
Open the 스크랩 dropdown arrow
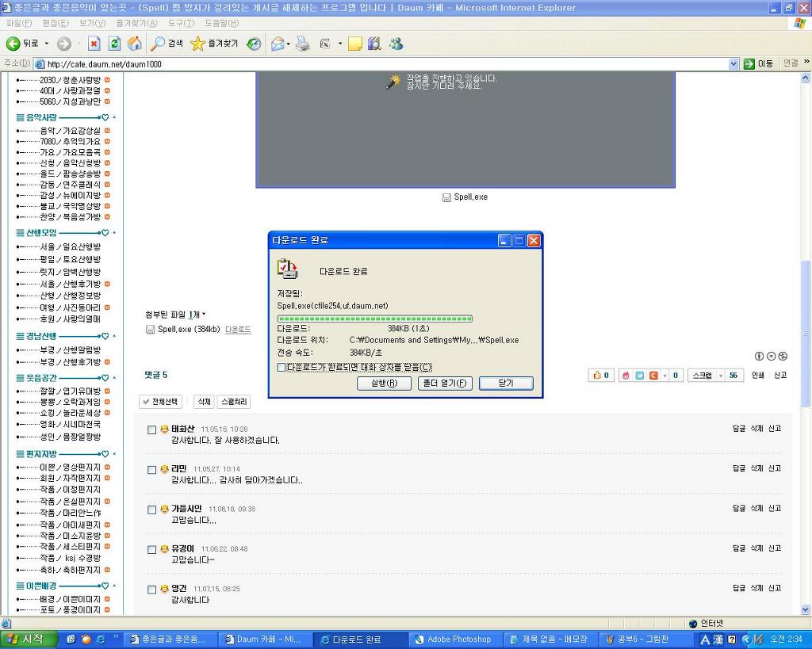(x=720, y=376)
